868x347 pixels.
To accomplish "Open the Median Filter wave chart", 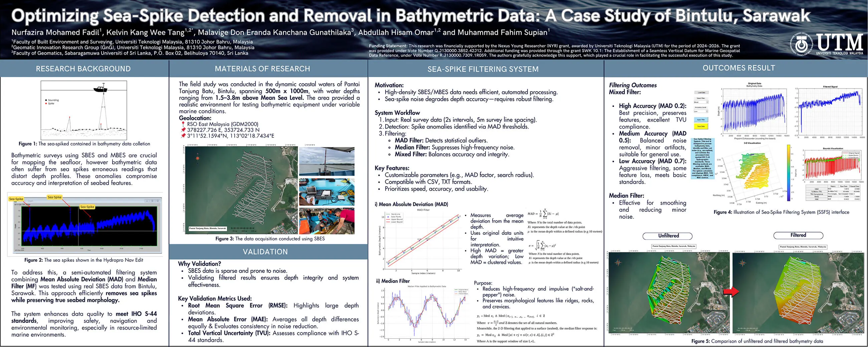I will [423, 314].
